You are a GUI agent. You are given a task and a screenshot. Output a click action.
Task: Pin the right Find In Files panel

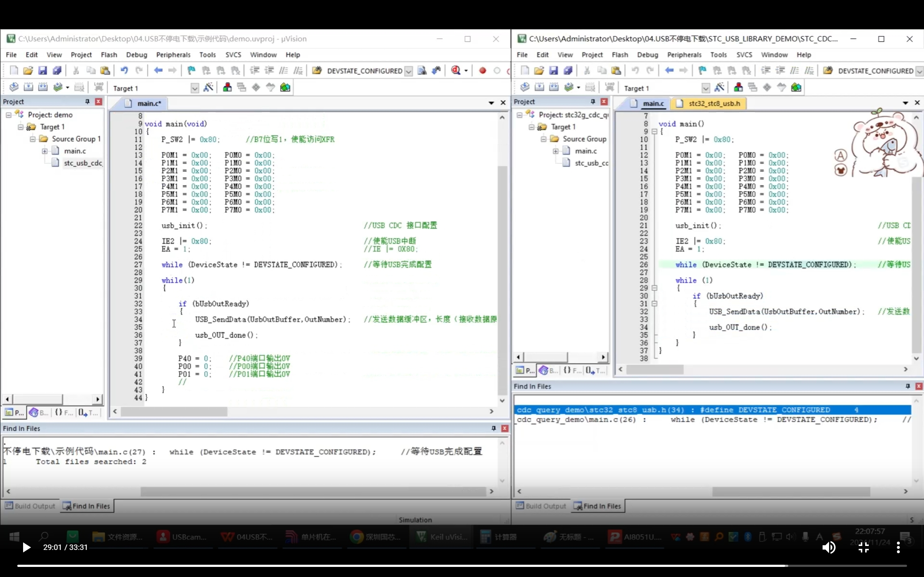click(x=908, y=386)
